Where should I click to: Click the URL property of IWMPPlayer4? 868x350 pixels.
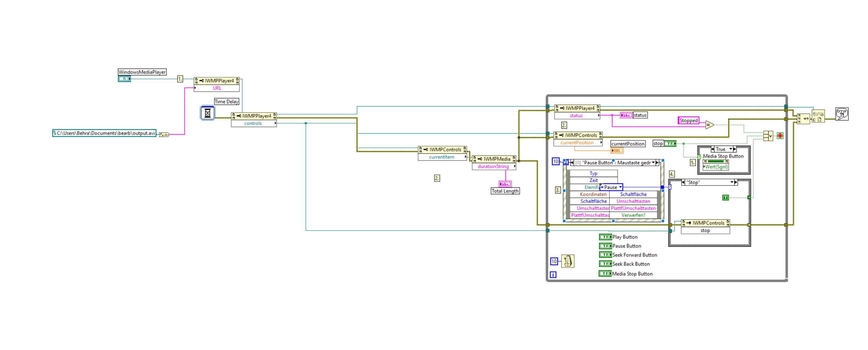pyautogui.click(x=217, y=88)
